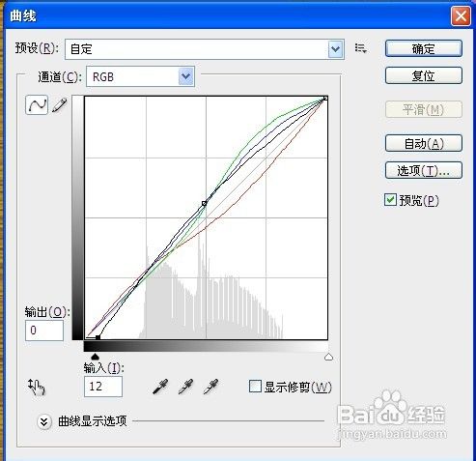
Task: Pick the black point eyedropper
Action: 160,387
